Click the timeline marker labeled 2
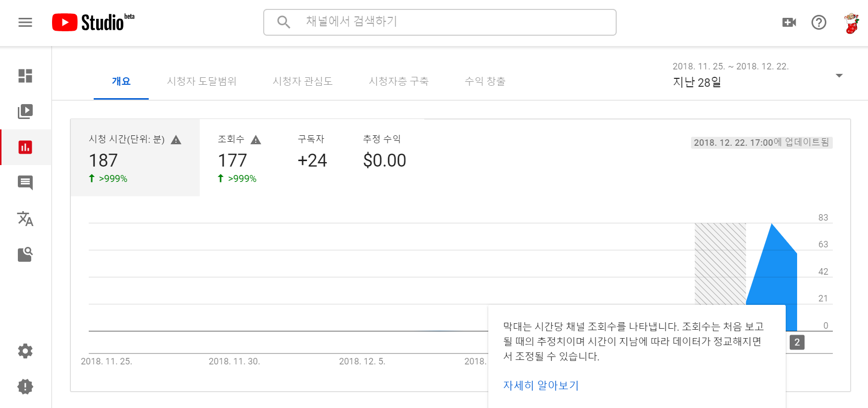 [797, 342]
